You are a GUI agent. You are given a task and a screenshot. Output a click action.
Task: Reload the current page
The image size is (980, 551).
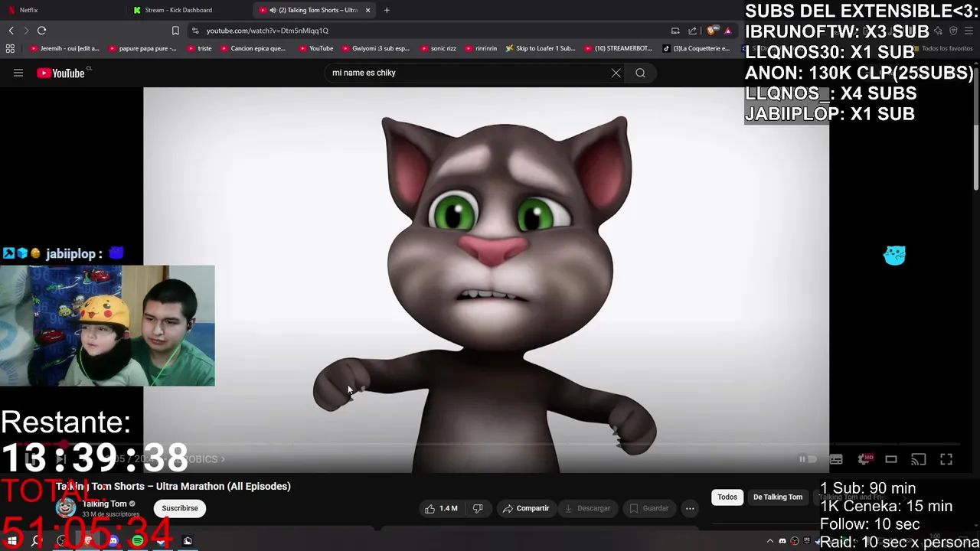coord(42,31)
